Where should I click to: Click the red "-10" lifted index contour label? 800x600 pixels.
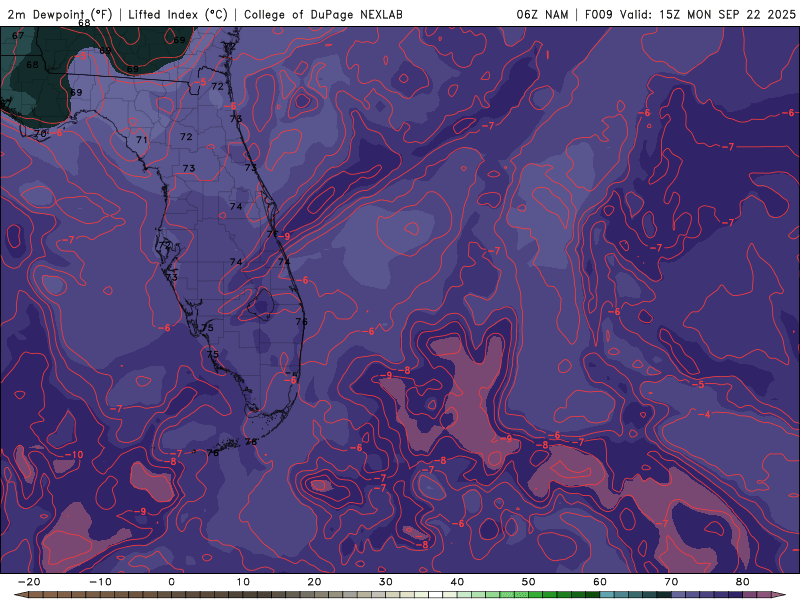(x=74, y=455)
